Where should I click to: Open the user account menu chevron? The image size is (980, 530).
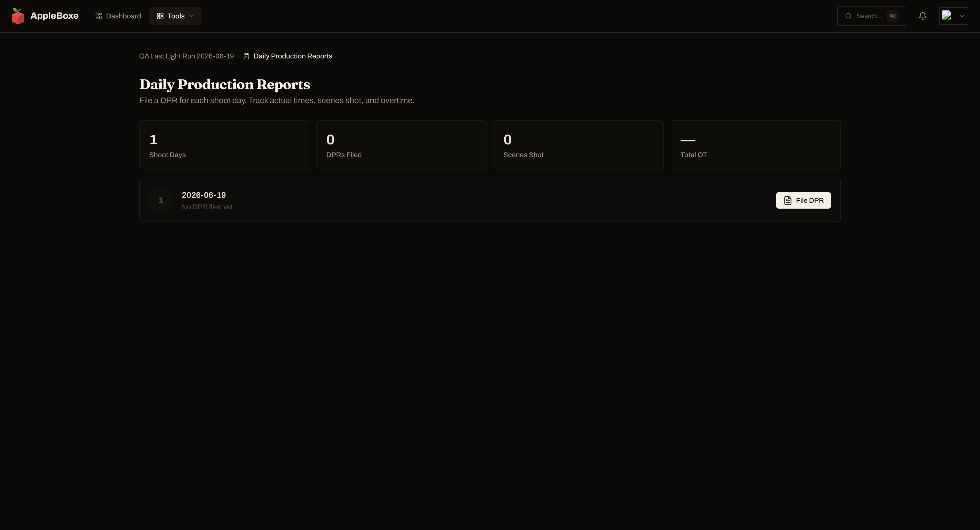[x=962, y=16]
